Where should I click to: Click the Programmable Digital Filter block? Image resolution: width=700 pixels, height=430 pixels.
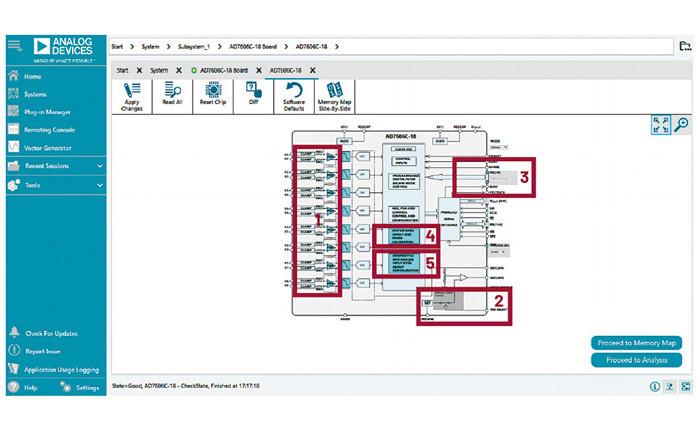[404, 181]
